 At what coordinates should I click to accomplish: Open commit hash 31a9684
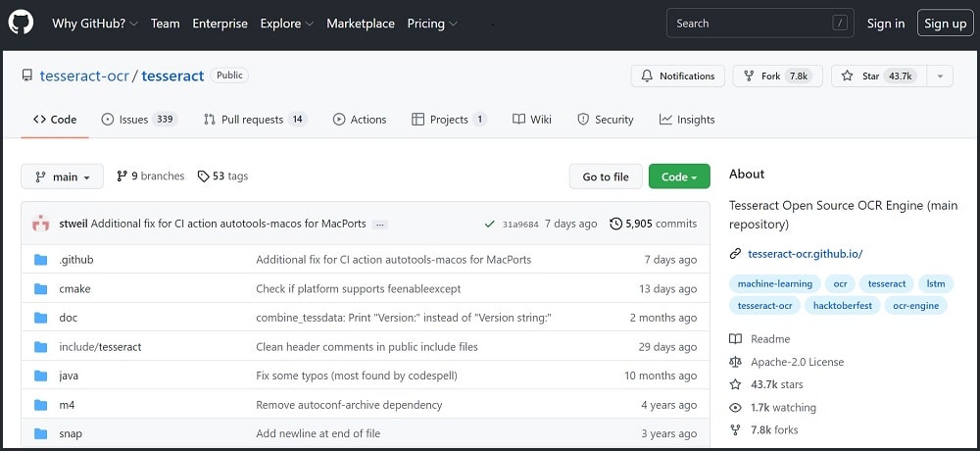tap(520, 224)
